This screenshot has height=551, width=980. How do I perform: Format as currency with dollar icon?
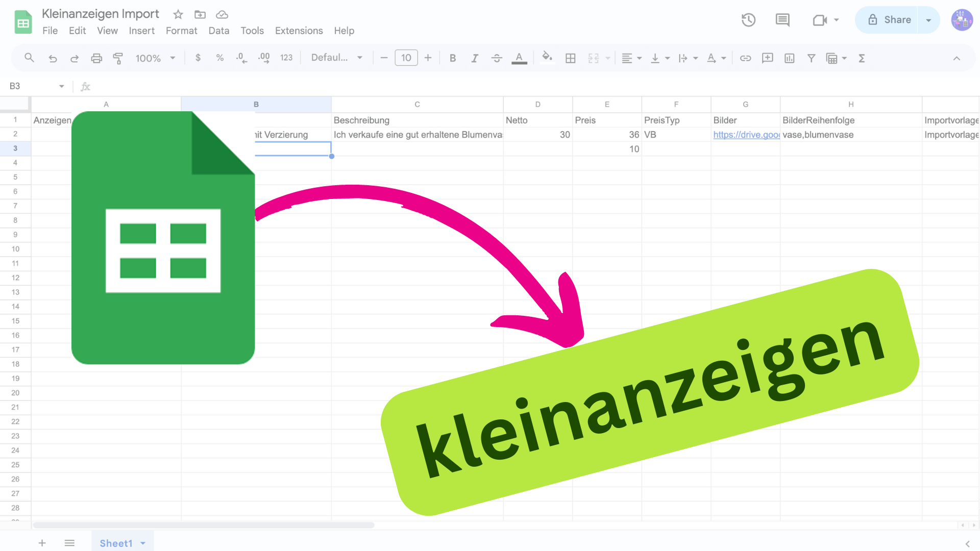198,58
